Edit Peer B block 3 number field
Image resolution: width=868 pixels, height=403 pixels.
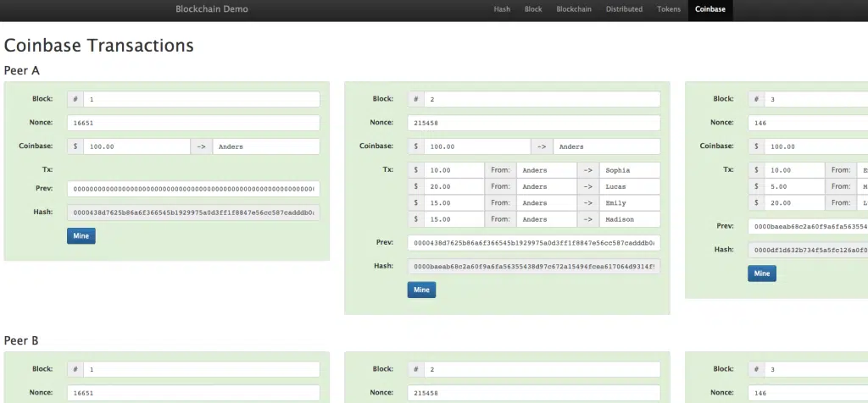[x=816, y=369]
